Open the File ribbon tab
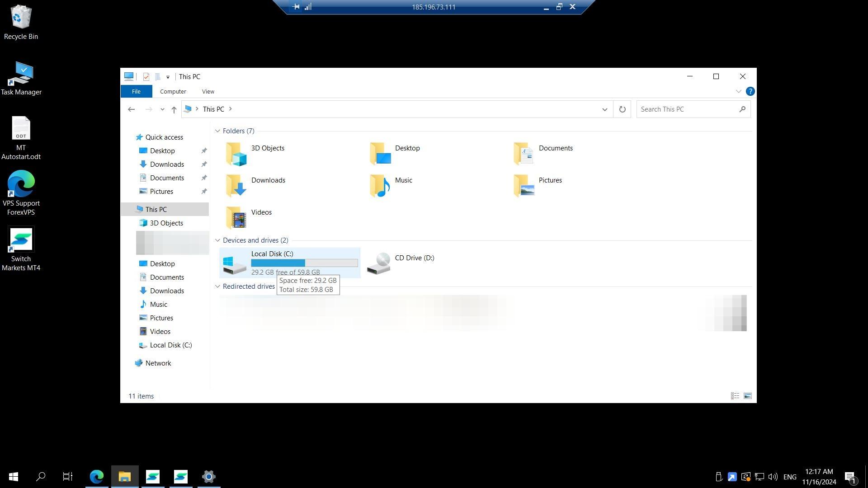Screen dimensions: 868x488 [136, 91]
